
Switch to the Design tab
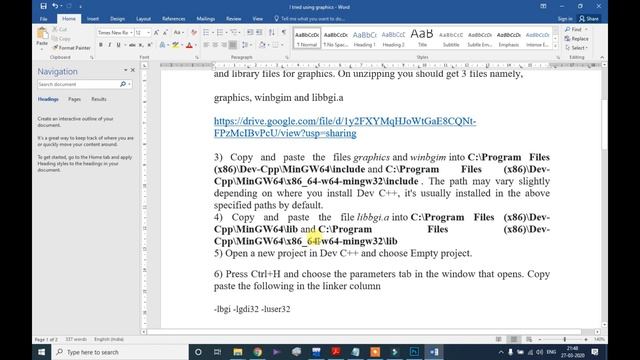[x=117, y=19]
